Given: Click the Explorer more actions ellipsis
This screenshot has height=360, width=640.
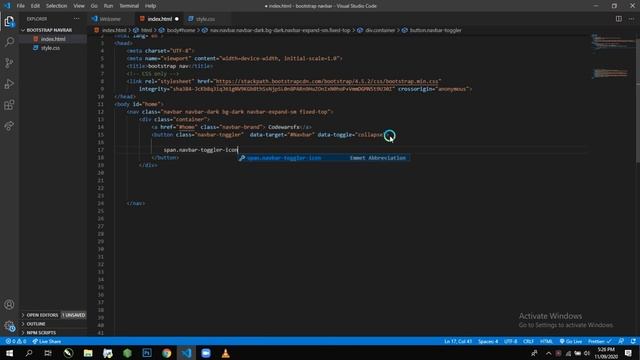Looking at the screenshot, I should pyautogui.click(x=76, y=19).
